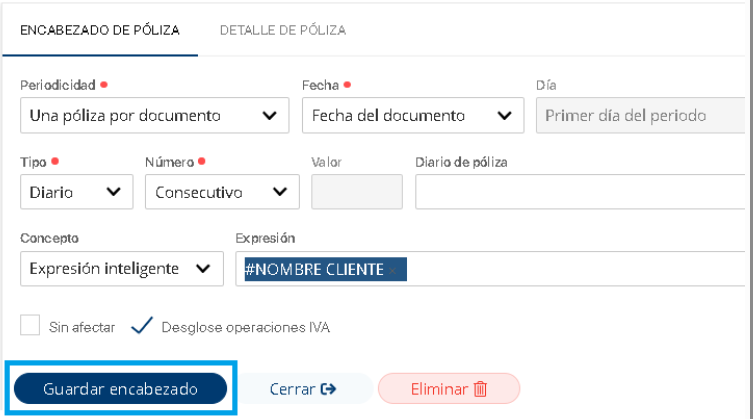Click the exit arrow icon beside Cerrar
This screenshot has width=753, height=419.
(x=328, y=389)
